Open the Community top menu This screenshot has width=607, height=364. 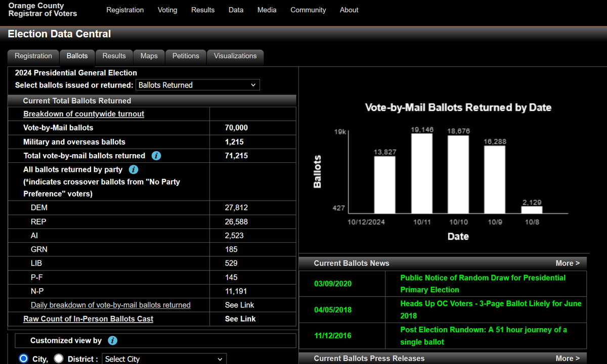pyautogui.click(x=308, y=10)
